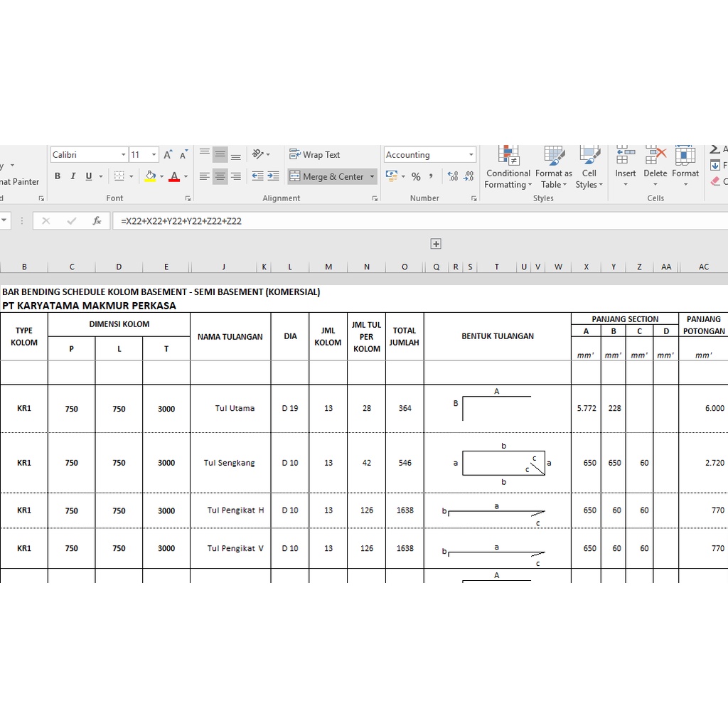Screen dimensions: 728x728
Task: Select total jumlah cell 364
Action: [x=405, y=409]
